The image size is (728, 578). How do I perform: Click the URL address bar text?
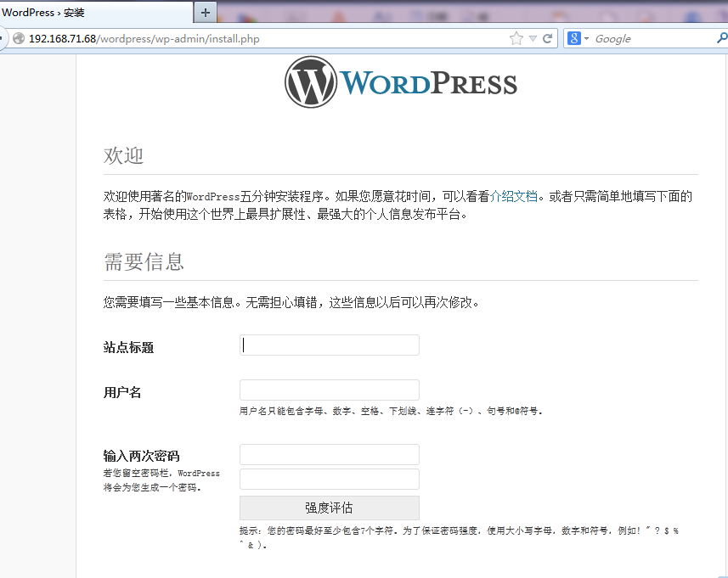pyautogui.click(x=144, y=38)
